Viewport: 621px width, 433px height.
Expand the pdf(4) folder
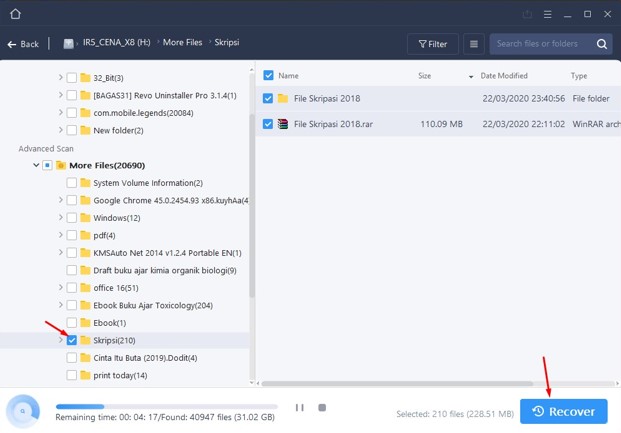[61, 235]
